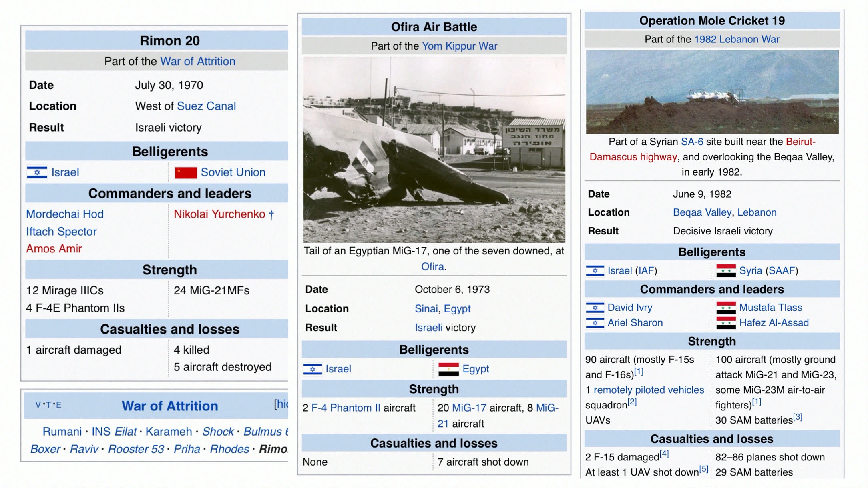The width and height of the screenshot is (868, 488).
Task: Click the downed MiG-17 tail photograph
Action: [434, 150]
